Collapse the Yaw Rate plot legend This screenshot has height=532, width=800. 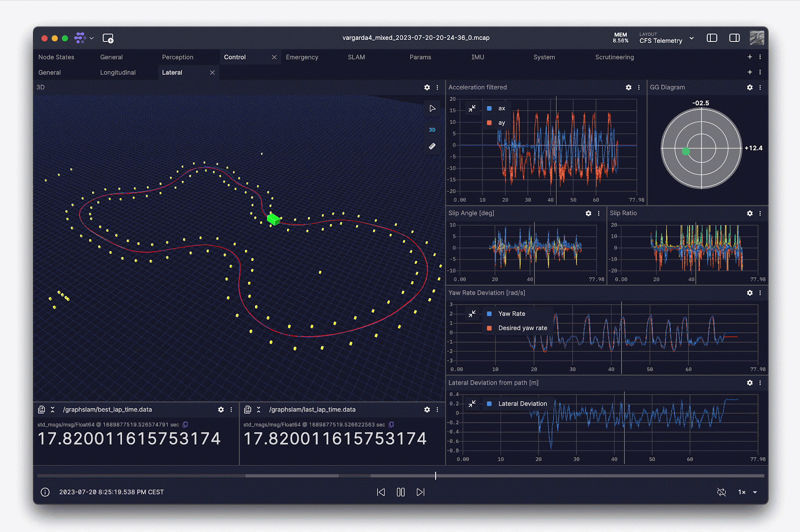[472, 314]
